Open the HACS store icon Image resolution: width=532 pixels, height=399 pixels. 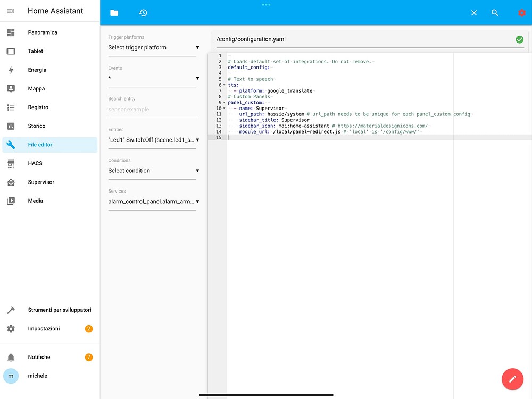click(x=11, y=163)
